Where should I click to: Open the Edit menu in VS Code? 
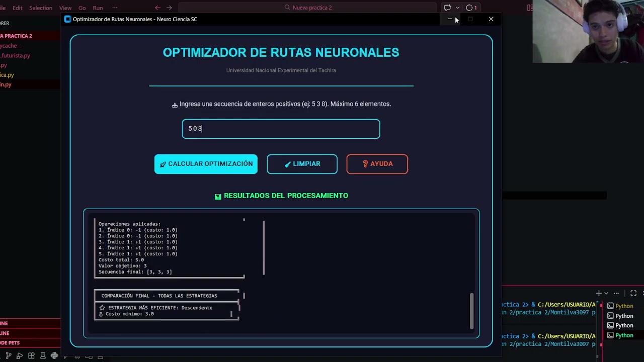pyautogui.click(x=18, y=8)
